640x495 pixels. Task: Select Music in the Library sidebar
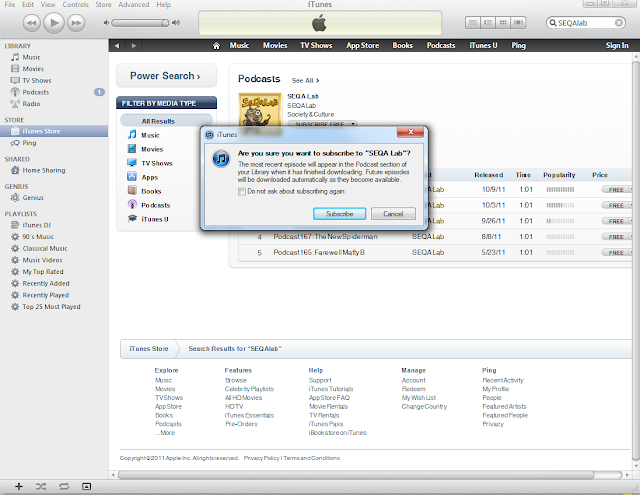pyautogui.click(x=31, y=57)
